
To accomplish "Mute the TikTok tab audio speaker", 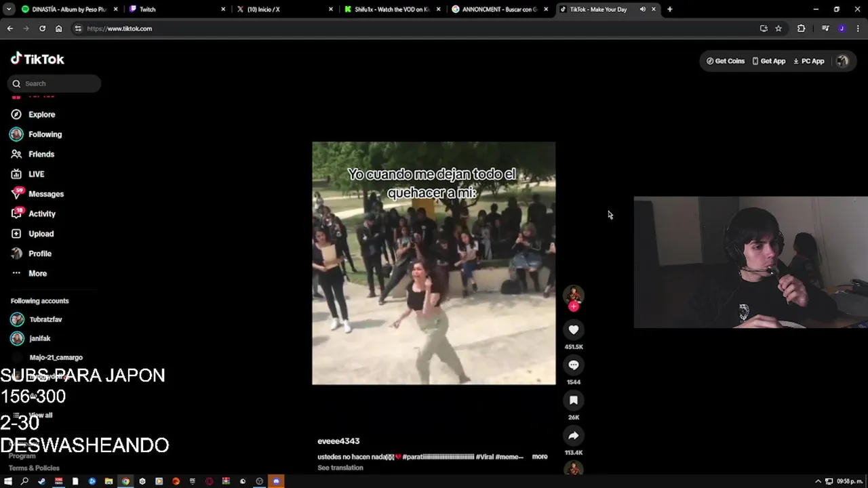I will point(642,9).
